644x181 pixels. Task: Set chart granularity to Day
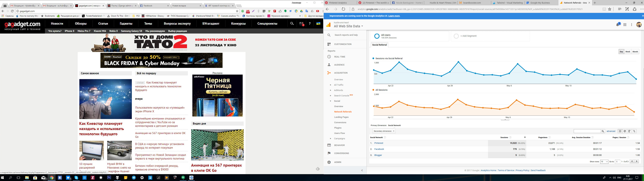coord(621,51)
